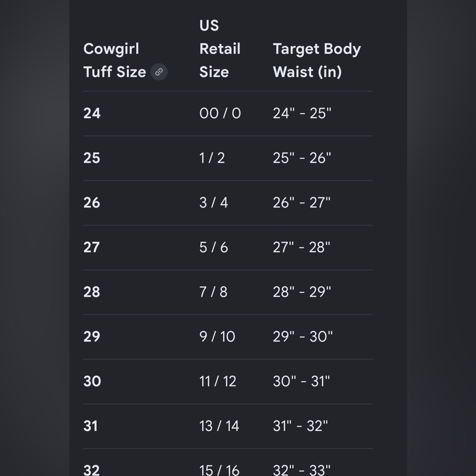Select size 30 row label

point(92,381)
